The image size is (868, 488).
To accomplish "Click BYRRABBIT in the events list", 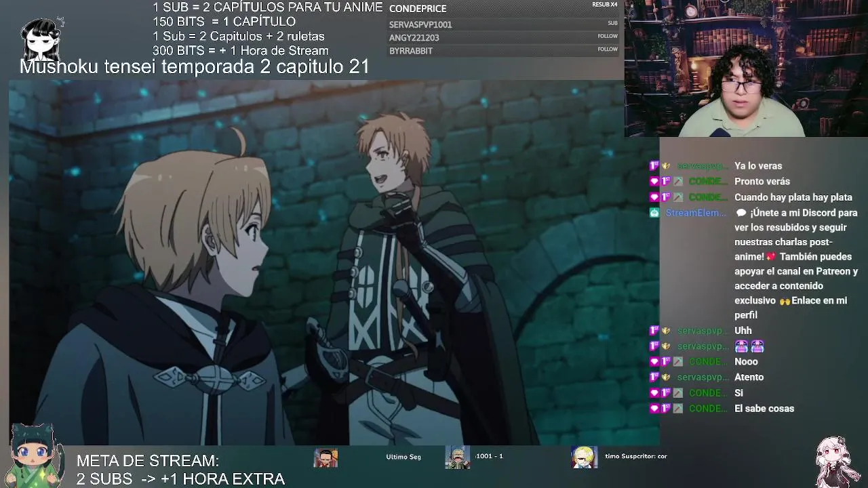I will (x=411, y=51).
